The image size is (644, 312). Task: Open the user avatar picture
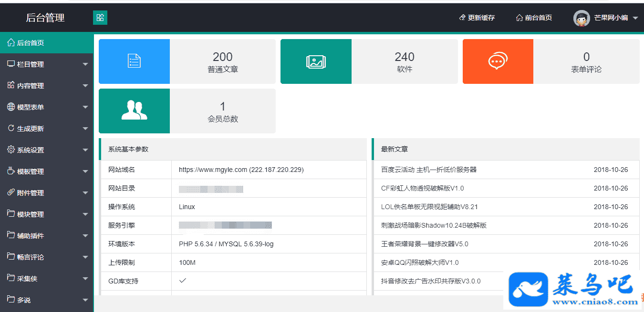(x=581, y=18)
